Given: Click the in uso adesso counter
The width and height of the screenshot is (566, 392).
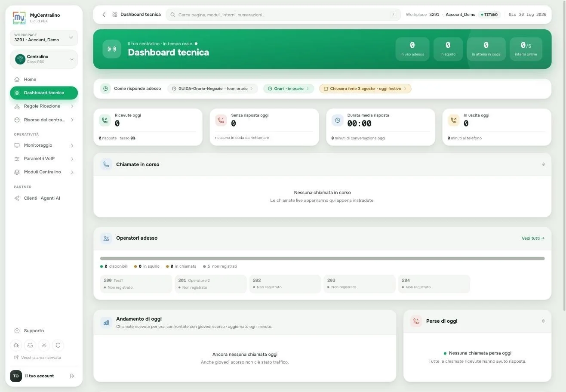Looking at the screenshot, I should click(x=412, y=49).
